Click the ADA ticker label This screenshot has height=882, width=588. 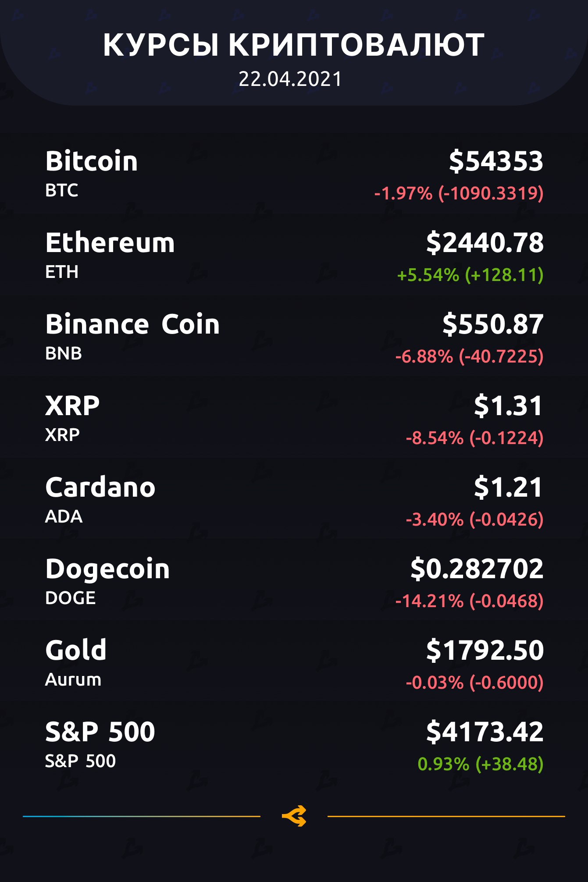tap(64, 516)
